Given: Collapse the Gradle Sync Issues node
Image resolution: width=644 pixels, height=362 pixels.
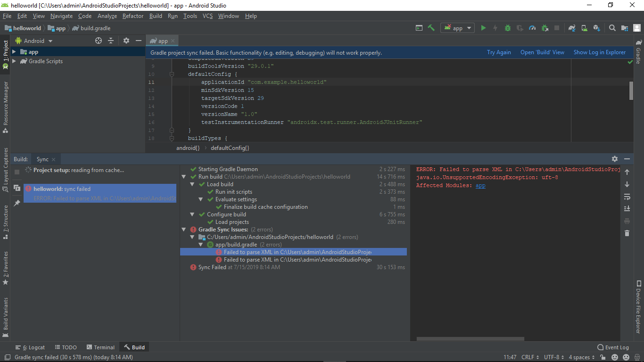Looking at the screenshot, I should point(184,230).
